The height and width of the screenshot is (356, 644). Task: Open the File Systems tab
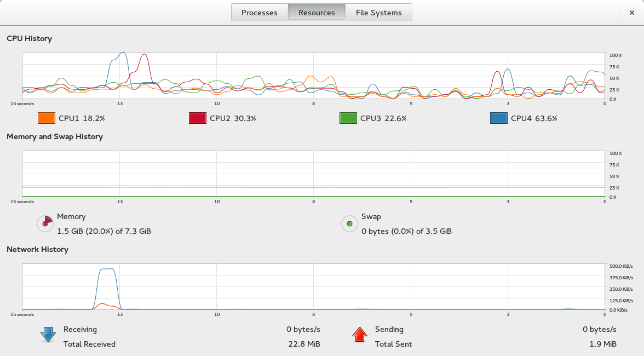point(379,12)
